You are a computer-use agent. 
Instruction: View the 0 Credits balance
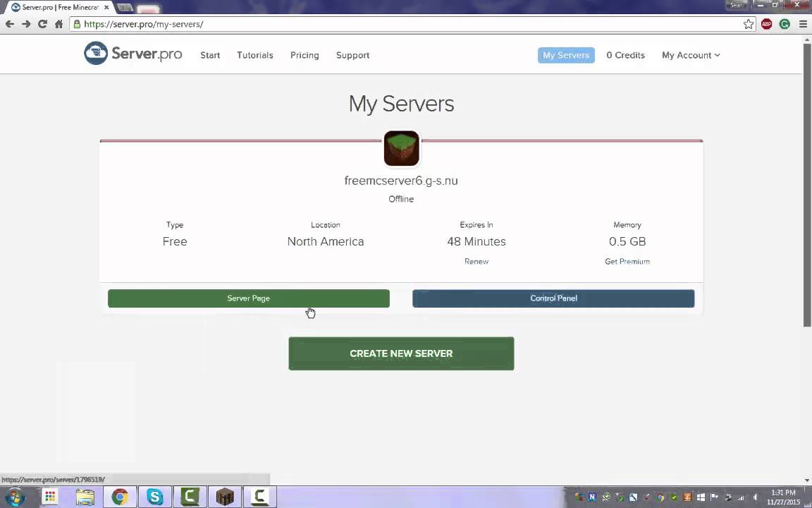pos(626,55)
